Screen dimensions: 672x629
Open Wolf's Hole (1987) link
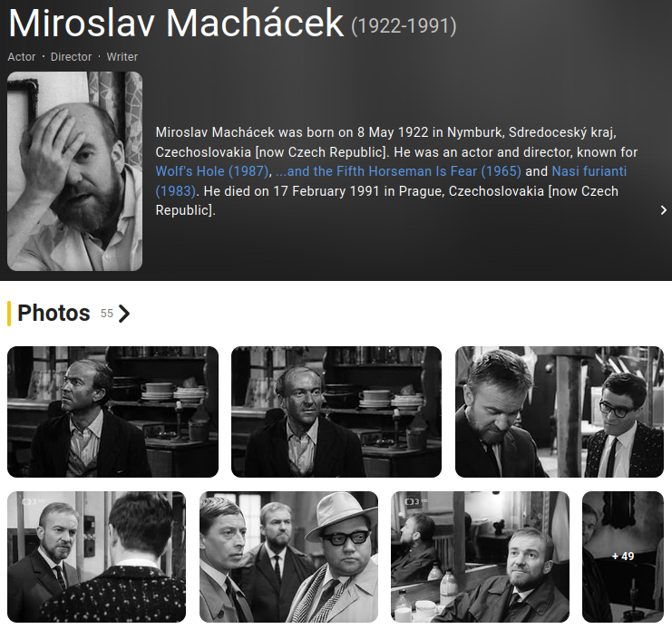point(212,171)
